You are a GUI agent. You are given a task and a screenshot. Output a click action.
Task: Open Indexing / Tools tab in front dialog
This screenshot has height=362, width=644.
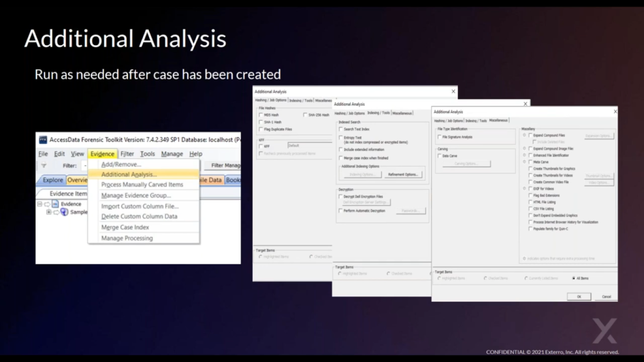[476, 121]
